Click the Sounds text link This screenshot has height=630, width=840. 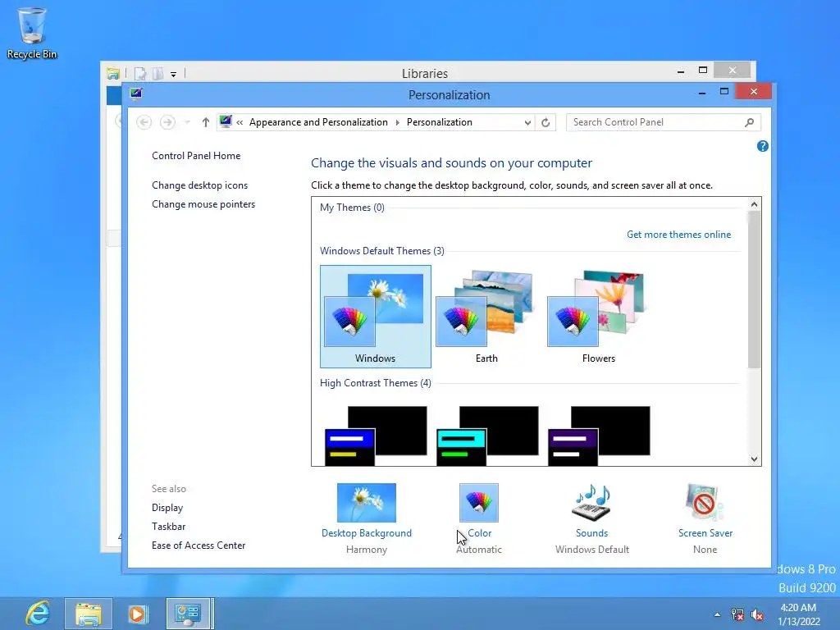click(592, 533)
